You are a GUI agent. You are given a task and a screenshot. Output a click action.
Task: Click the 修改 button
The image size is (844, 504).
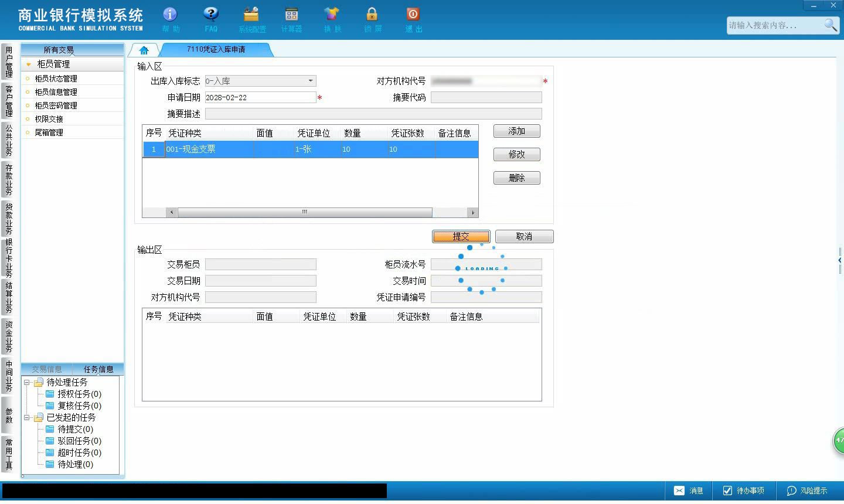click(517, 155)
